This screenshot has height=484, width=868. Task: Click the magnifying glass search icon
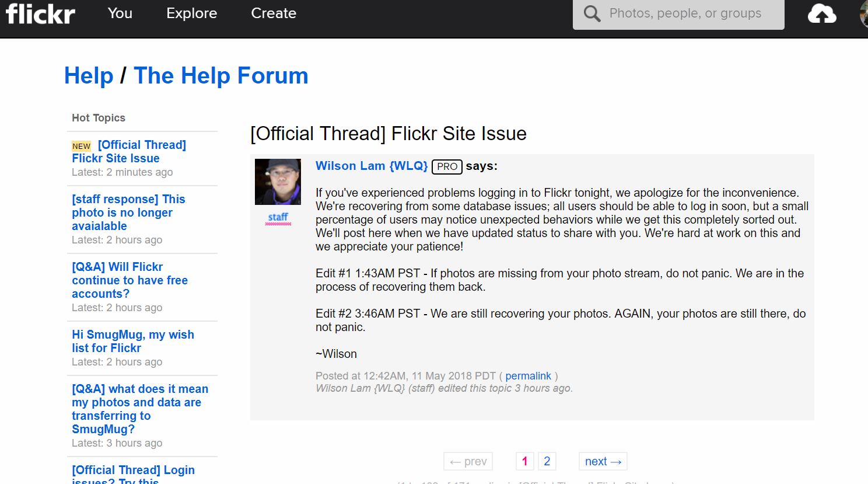click(592, 13)
